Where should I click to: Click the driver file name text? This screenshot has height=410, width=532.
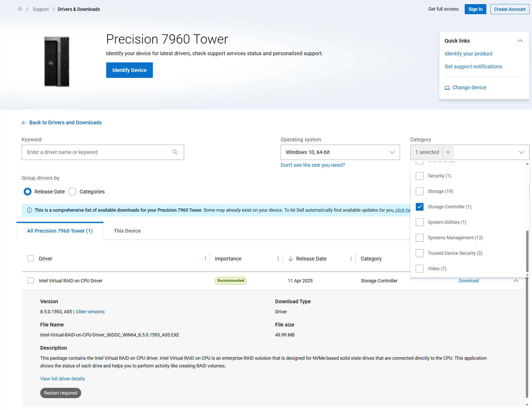[x=110, y=335]
